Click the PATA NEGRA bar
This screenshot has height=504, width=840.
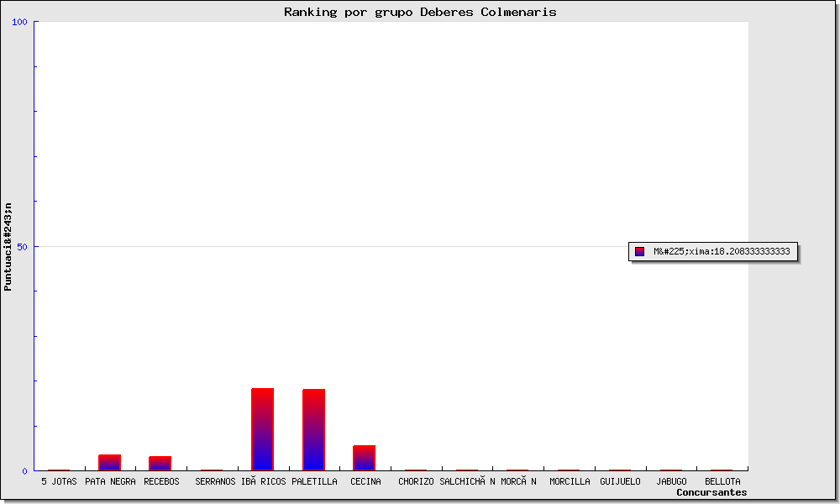pos(110,462)
